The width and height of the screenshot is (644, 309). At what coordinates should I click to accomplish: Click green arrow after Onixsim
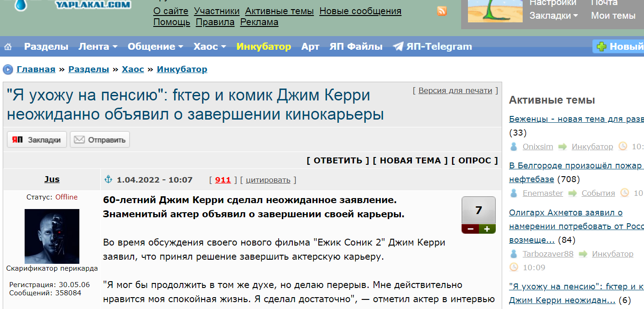[562, 147]
